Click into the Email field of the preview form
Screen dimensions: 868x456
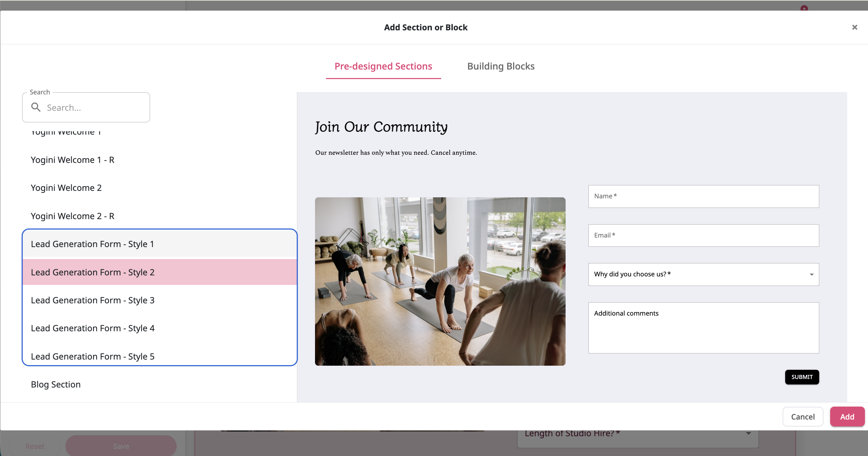[x=703, y=235]
